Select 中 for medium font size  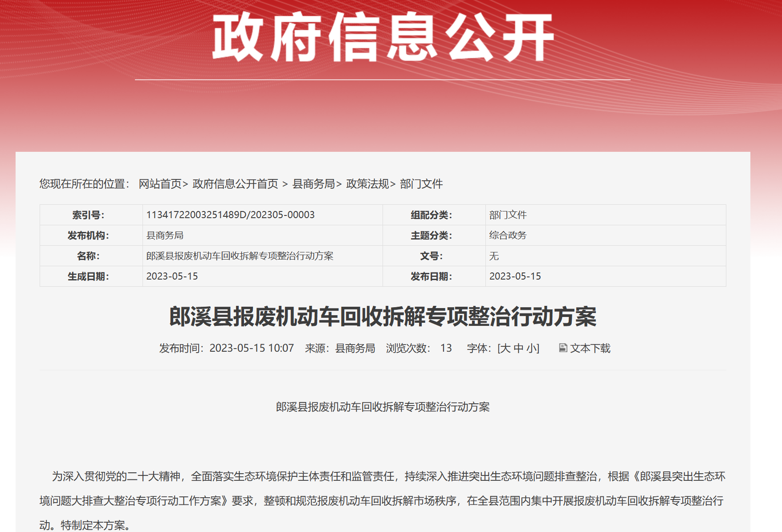click(x=519, y=349)
